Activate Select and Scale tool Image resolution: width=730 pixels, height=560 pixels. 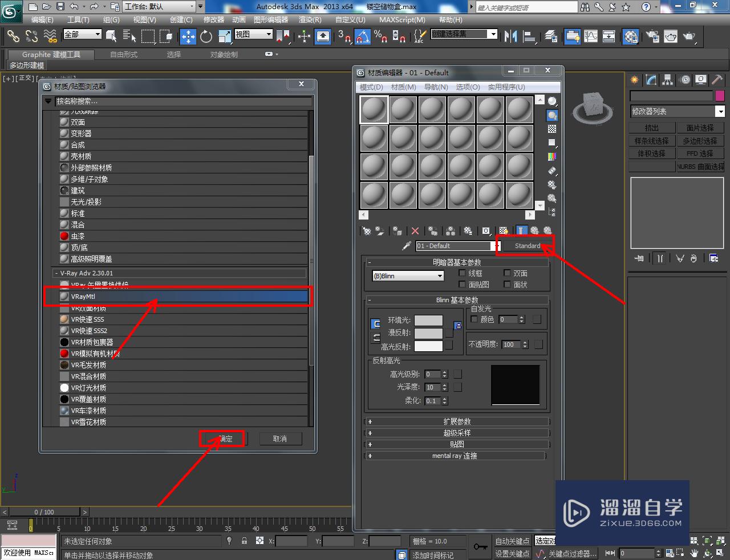[225, 36]
